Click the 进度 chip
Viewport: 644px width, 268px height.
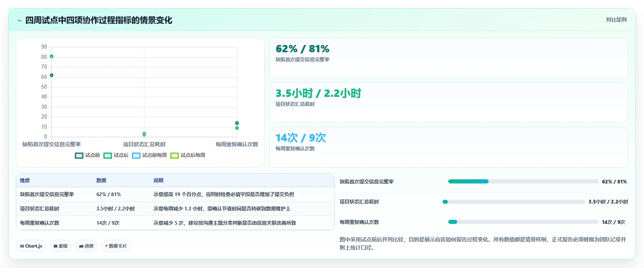[86, 246]
